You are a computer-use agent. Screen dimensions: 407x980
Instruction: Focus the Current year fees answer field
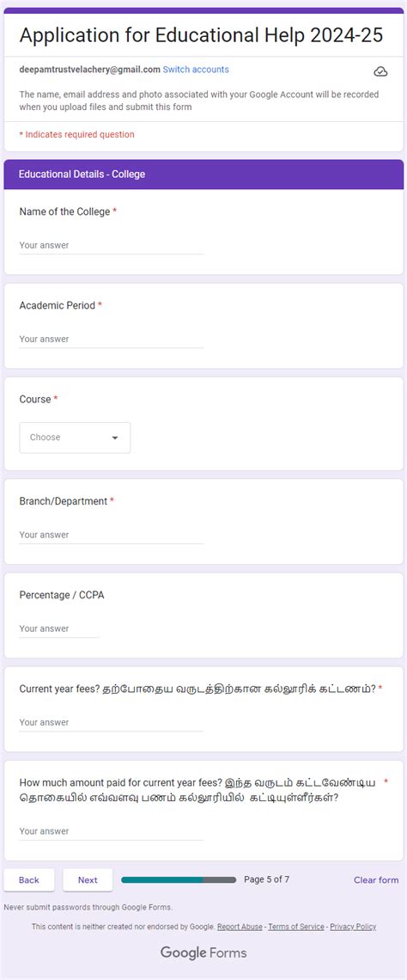pyautogui.click(x=111, y=722)
